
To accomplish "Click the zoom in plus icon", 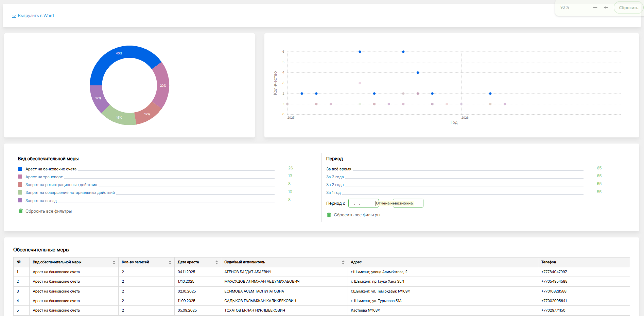I will [606, 7].
